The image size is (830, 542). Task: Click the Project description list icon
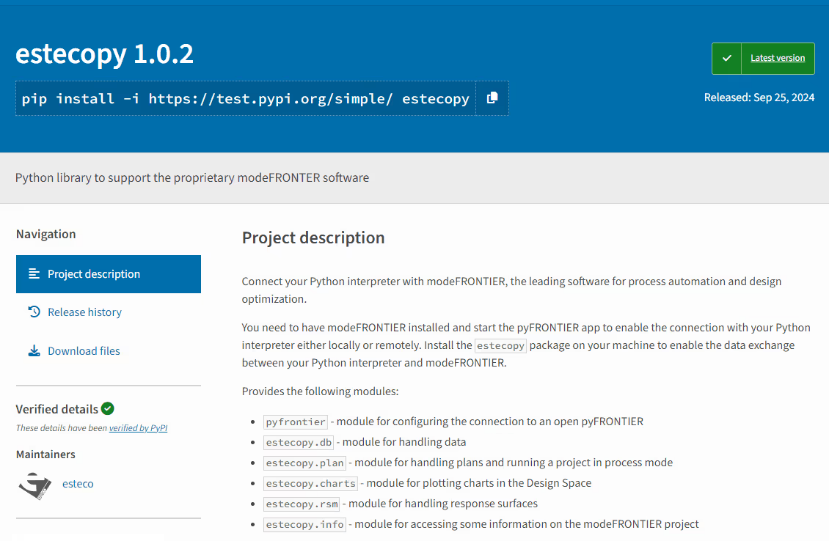click(34, 274)
